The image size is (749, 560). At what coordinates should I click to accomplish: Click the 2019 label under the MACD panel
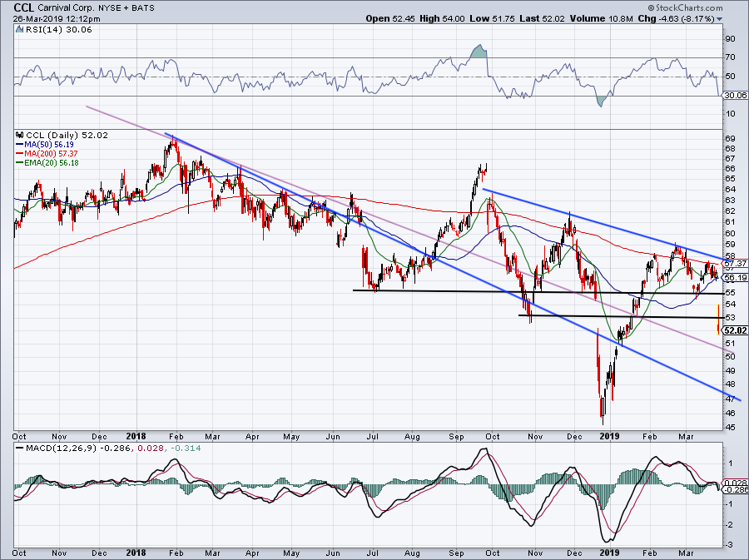tap(609, 553)
